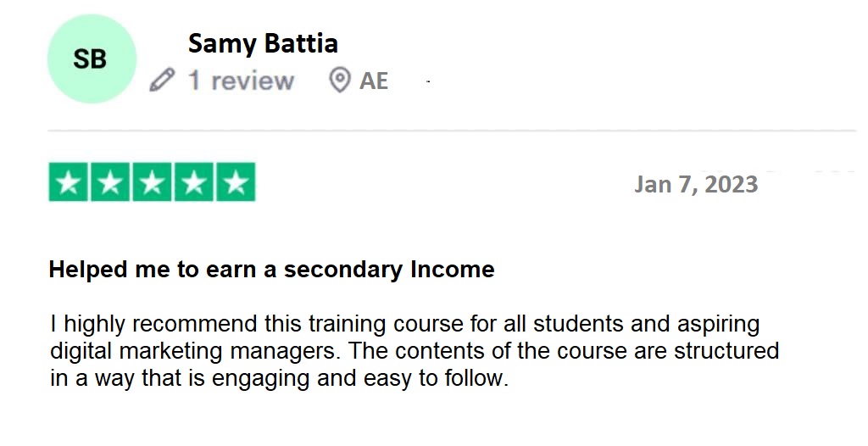868x446 pixels.
Task: Select the second green star
Action: coord(110,182)
